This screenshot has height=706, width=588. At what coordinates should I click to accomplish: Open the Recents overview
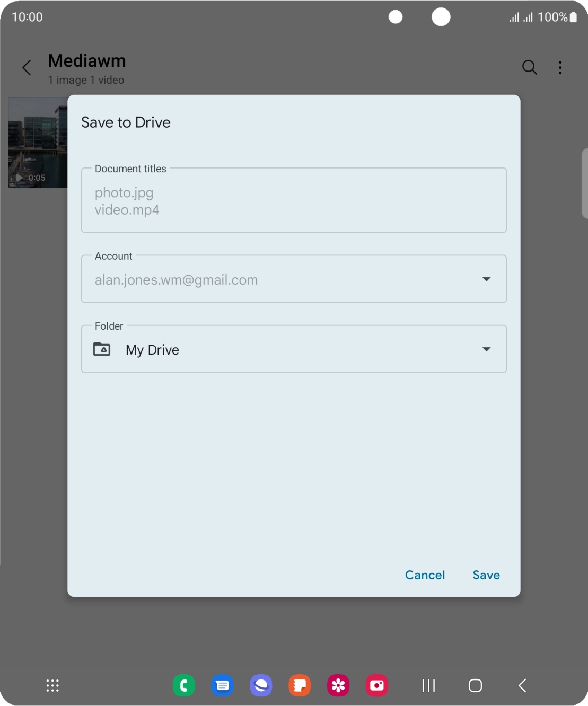click(x=428, y=685)
